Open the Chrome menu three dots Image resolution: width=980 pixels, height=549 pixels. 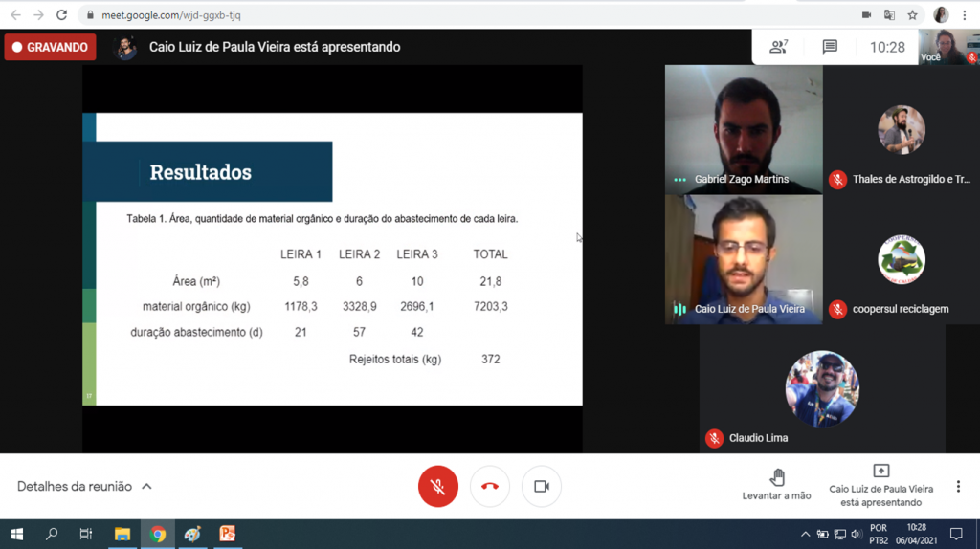965,15
